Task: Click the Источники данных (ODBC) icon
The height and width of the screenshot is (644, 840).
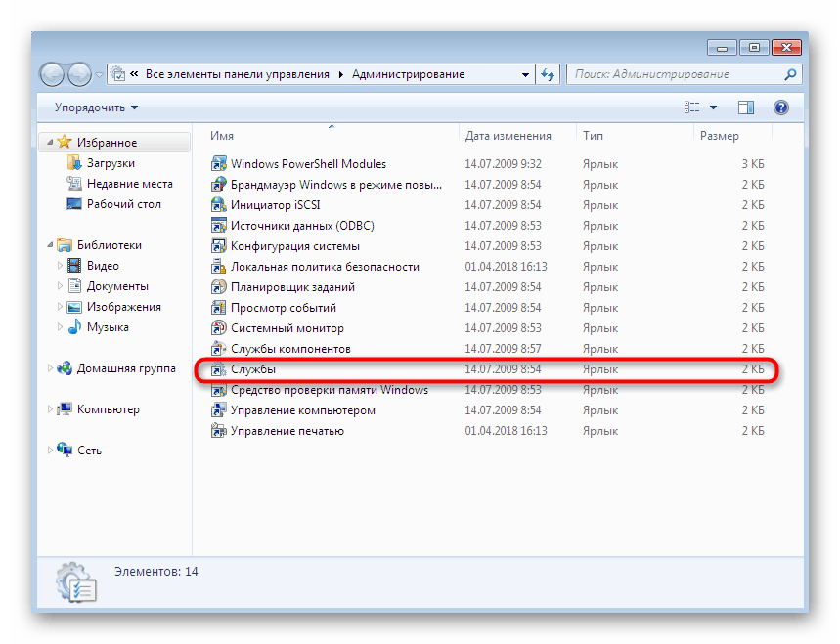Action: point(218,226)
